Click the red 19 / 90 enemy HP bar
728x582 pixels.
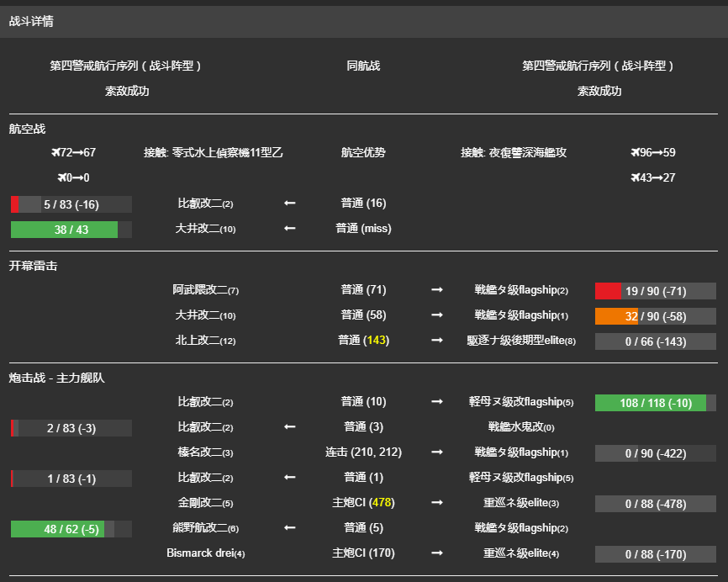(x=657, y=290)
